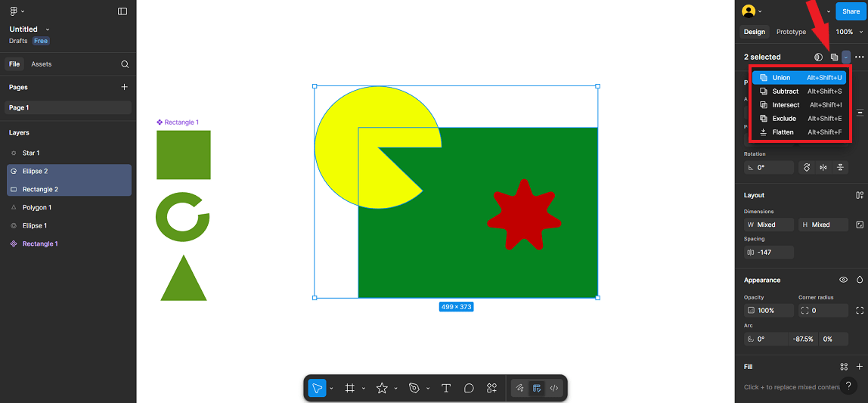Click the rotate 90 degrees icon
The height and width of the screenshot is (403, 868).
pos(807,167)
